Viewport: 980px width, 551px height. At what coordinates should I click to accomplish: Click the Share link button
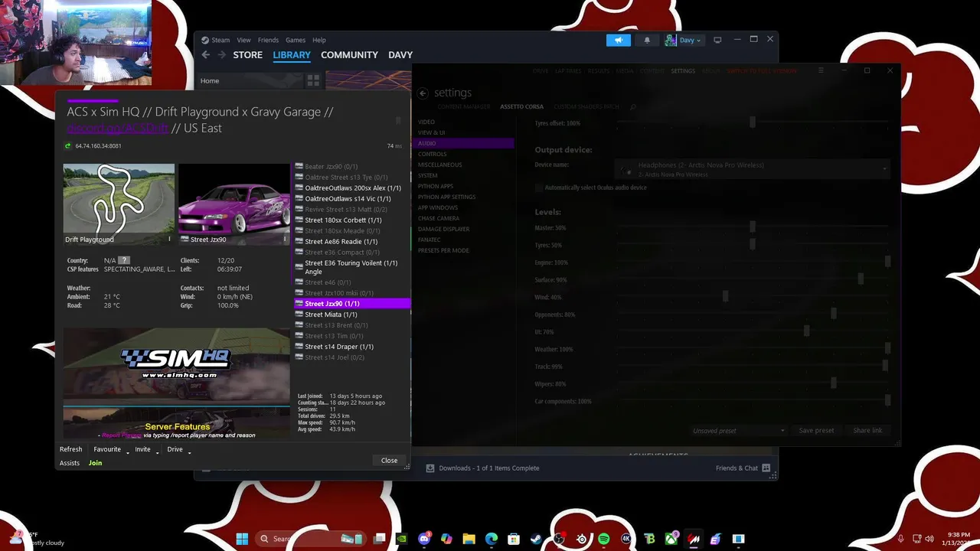(867, 430)
